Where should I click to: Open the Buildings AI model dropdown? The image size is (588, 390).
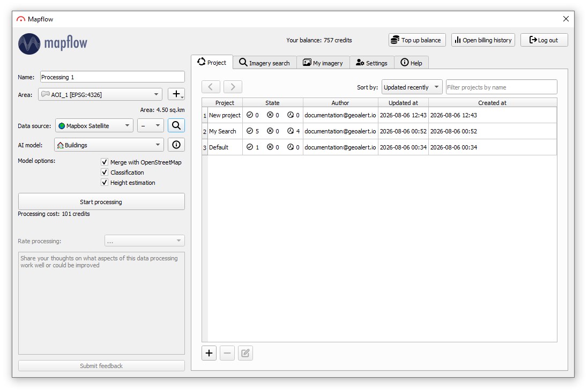click(x=109, y=145)
